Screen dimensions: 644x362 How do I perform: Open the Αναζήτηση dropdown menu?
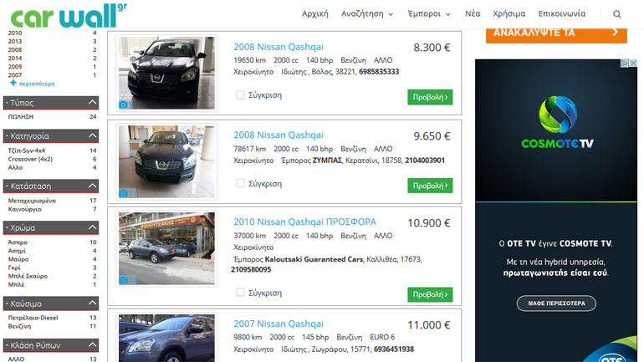(x=367, y=14)
